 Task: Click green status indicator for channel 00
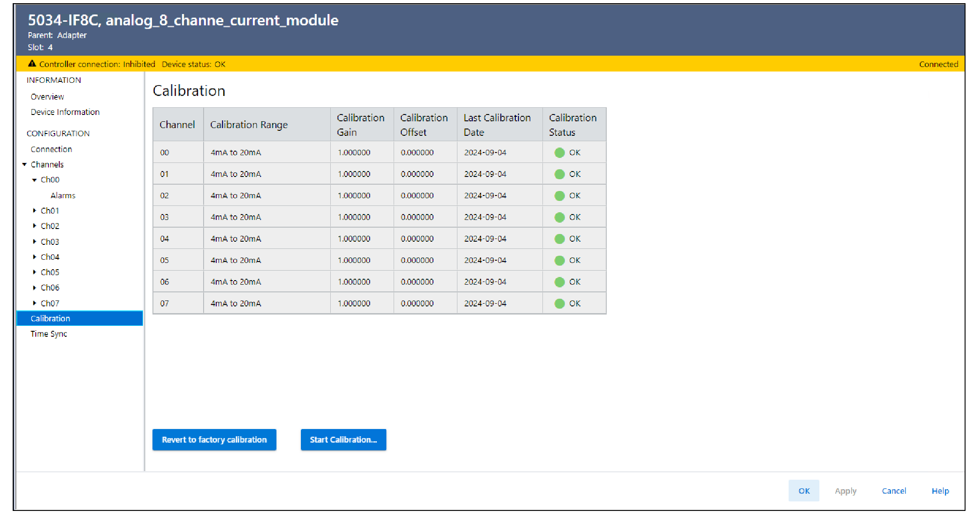pyautogui.click(x=560, y=153)
